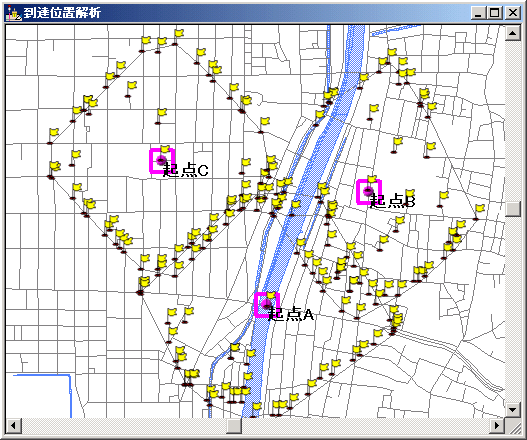Select the 起点B text label
527x440 pixels.
pos(392,201)
